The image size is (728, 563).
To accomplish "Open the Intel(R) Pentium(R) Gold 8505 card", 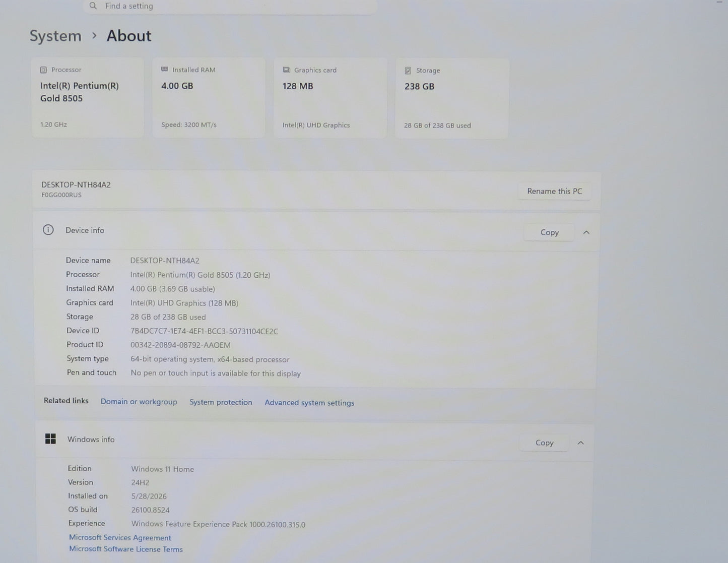I will [88, 97].
